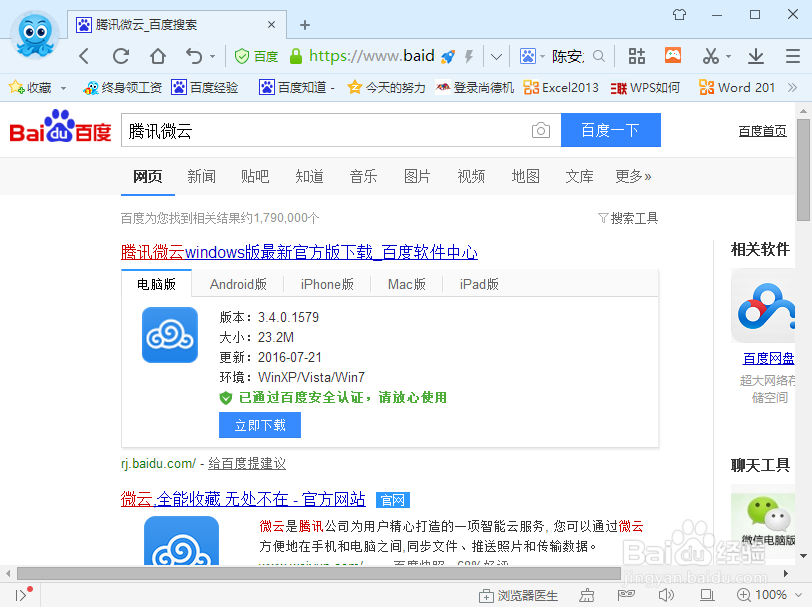
Task: Click the 立即下载 download button
Action: 260,425
